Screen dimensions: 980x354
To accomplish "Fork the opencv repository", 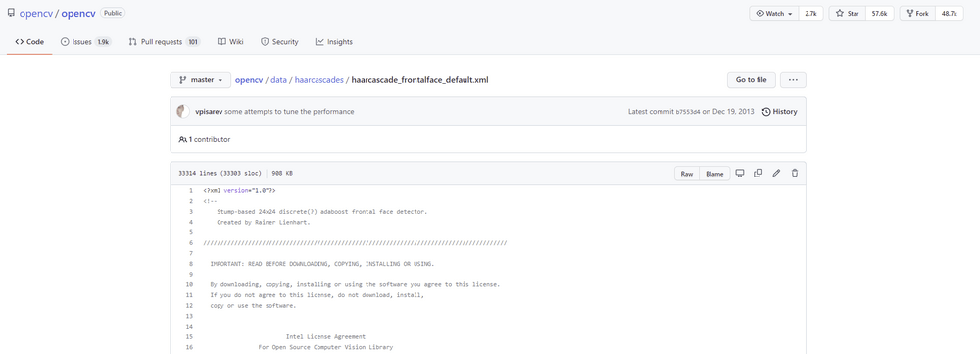I will pos(917,13).
